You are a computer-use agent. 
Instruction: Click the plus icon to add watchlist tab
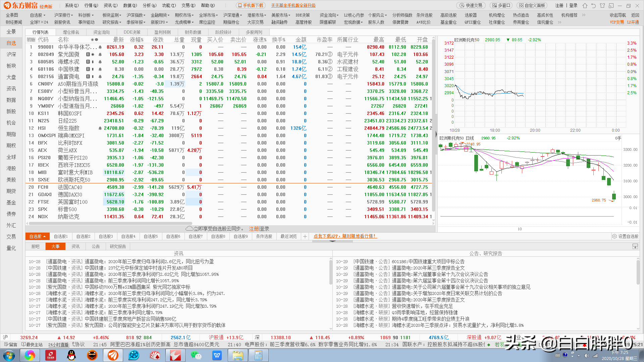(x=305, y=236)
